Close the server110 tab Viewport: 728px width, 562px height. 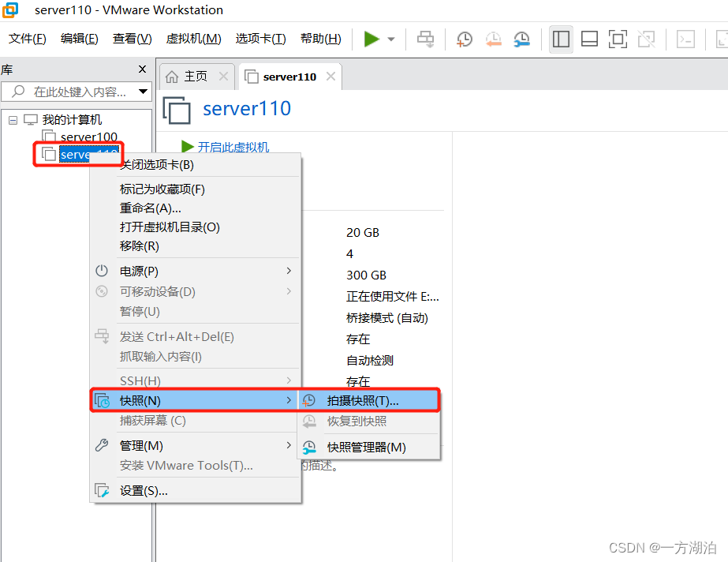click(x=330, y=77)
